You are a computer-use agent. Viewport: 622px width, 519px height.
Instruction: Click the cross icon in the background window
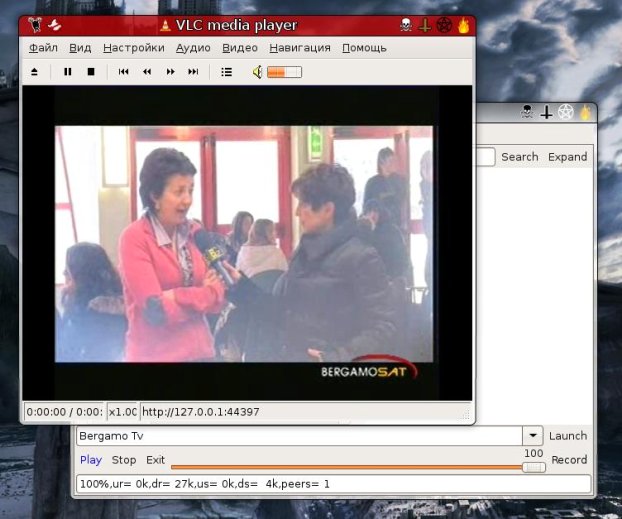click(546, 112)
